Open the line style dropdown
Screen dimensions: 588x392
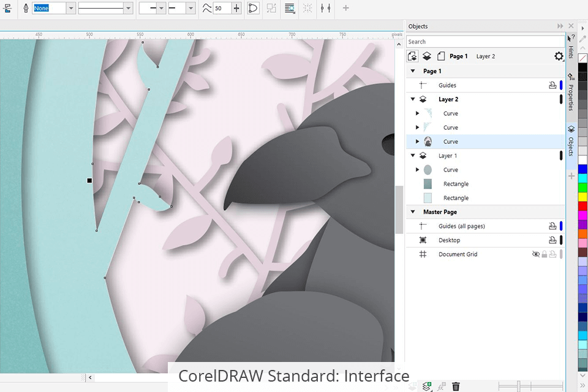click(129, 8)
